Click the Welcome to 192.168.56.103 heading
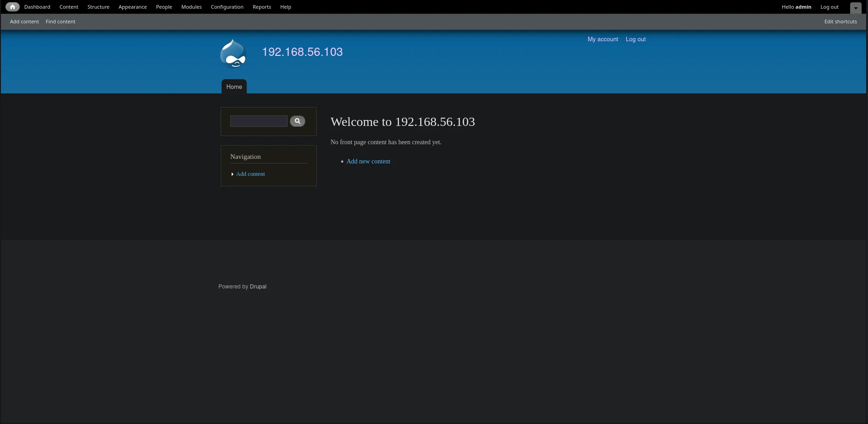The height and width of the screenshot is (424, 868). (x=403, y=122)
